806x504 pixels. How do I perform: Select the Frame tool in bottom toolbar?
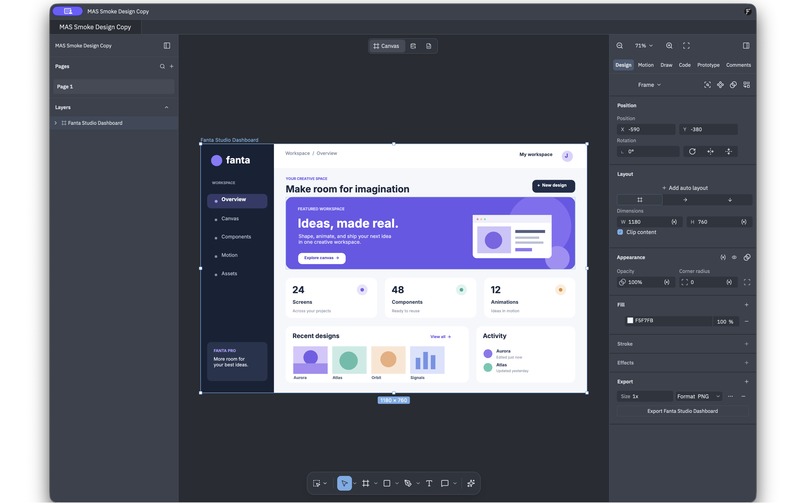pos(365,483)
